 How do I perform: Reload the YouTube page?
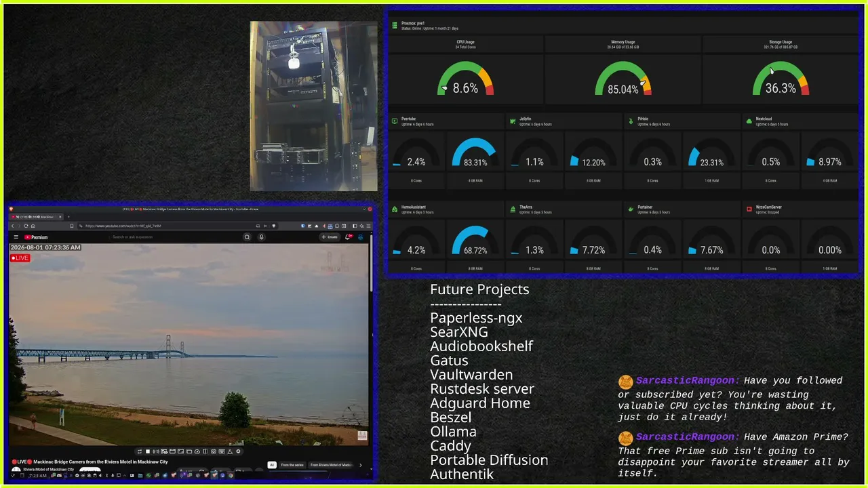26,226
